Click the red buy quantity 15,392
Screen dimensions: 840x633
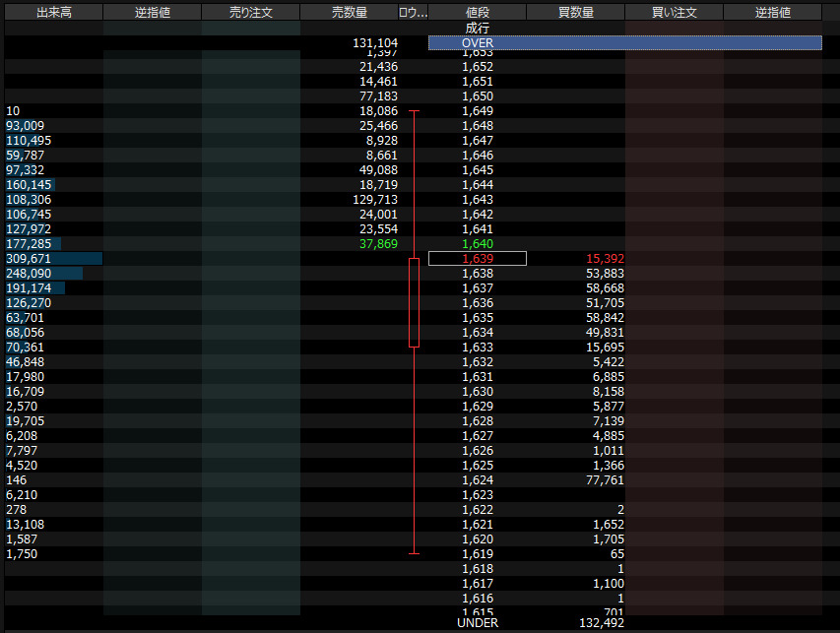[604, 259]
